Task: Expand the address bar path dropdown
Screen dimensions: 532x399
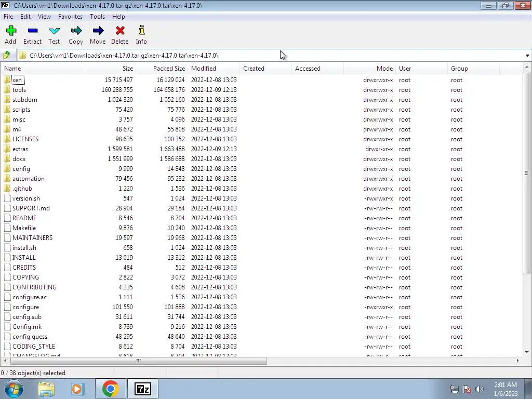Action: click(527, 55)
